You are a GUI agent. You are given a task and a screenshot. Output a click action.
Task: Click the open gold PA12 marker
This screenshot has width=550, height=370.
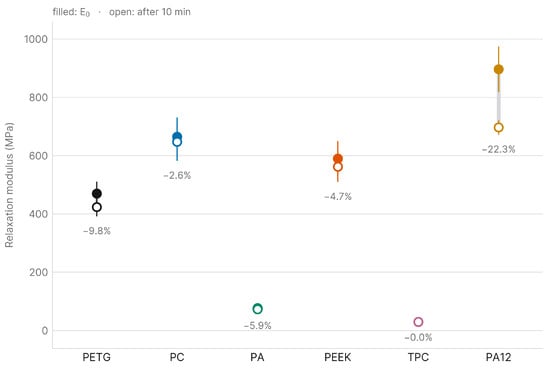(x=498, y=128)
